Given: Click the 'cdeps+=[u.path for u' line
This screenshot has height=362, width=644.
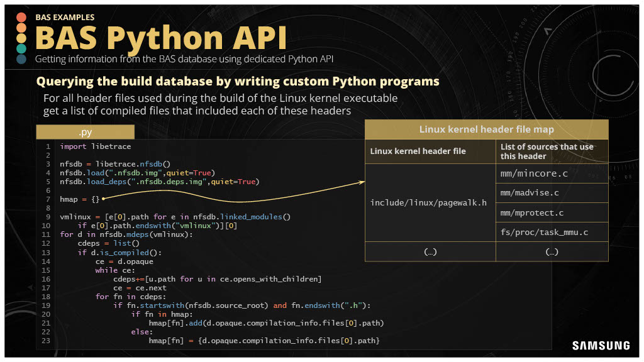Looking at the screenshot, I should click(x=217, y=279).
